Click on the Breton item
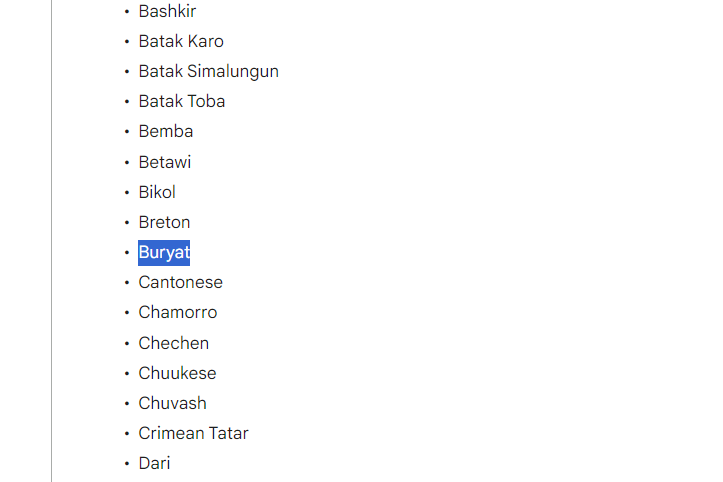The height and width of the screenshot is (482, 723). click(x=164, y=222)
